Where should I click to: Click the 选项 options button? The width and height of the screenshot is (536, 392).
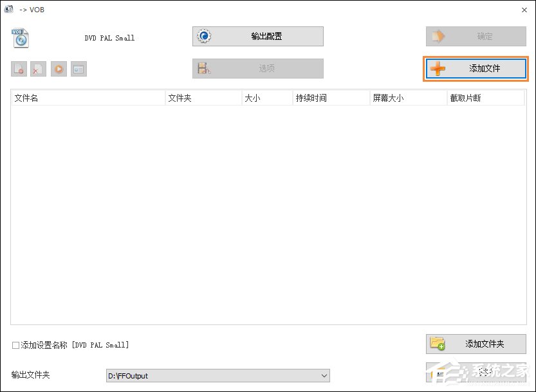(257, 68)
